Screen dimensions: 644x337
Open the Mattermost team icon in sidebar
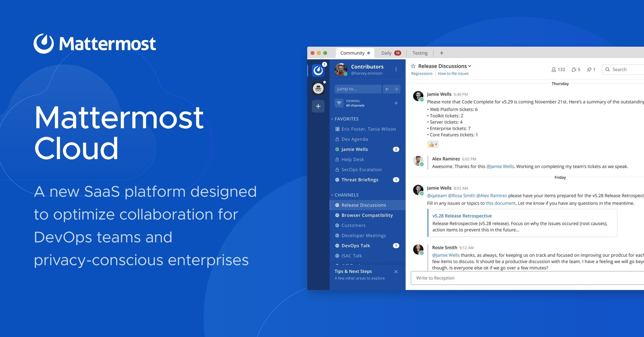(x=318, y=70)
